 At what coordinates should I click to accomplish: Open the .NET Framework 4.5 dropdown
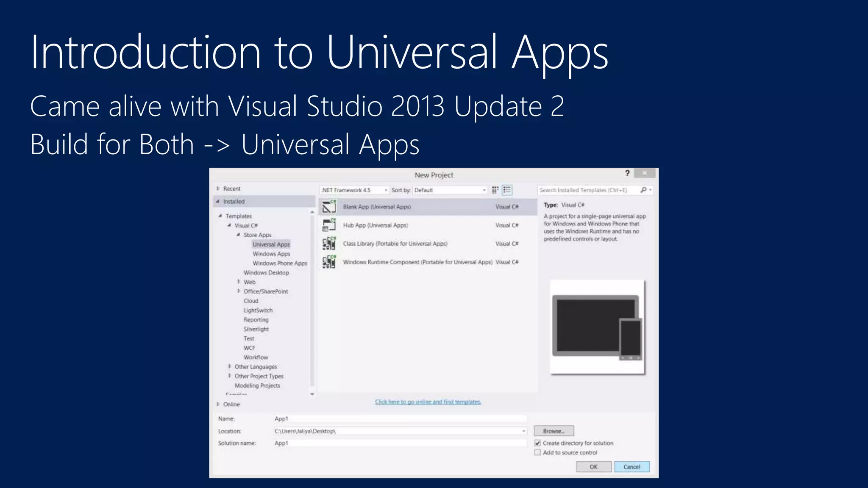(x=354, y=190)
